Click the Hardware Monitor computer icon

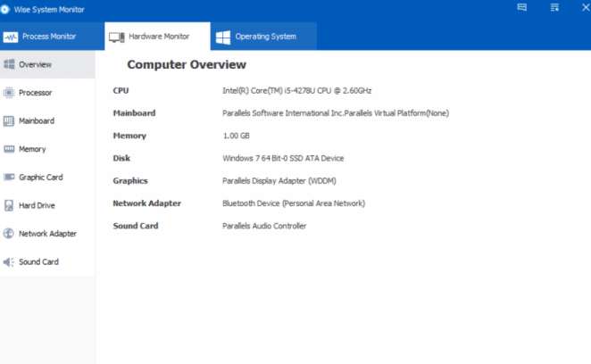click(116, 37)
